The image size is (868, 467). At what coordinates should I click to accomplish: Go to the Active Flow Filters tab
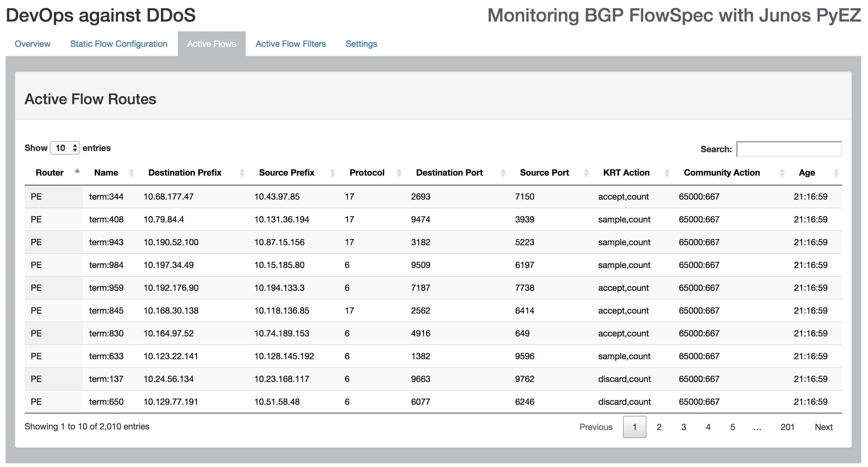tap(291, 44)
